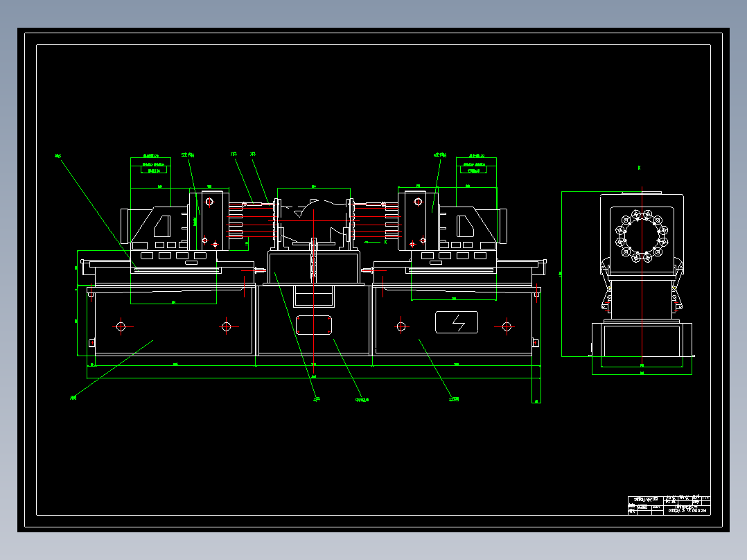
Task: Click the top crosshair hole on right spindle box
Action: [419, 202]
